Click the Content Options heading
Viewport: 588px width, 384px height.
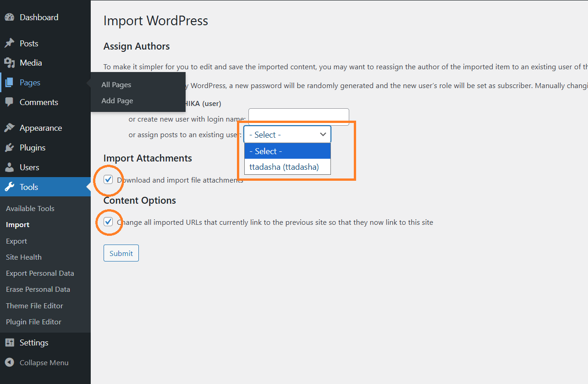[140, 200]
